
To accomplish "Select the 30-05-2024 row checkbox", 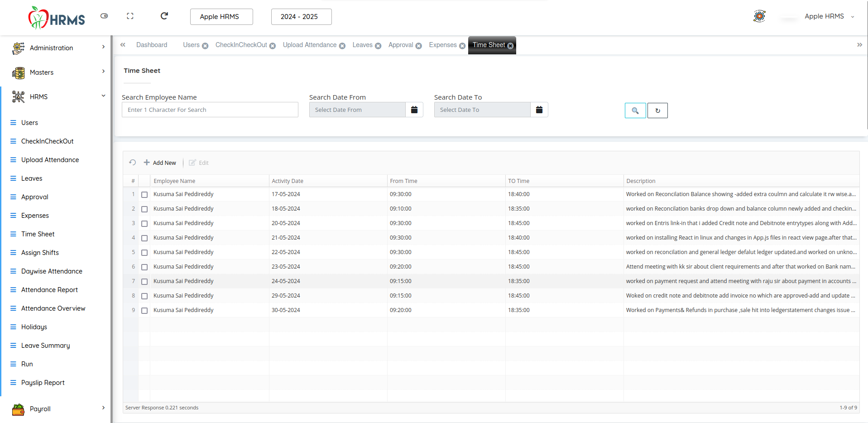I will pyautogui.click(x=144, y=311).
